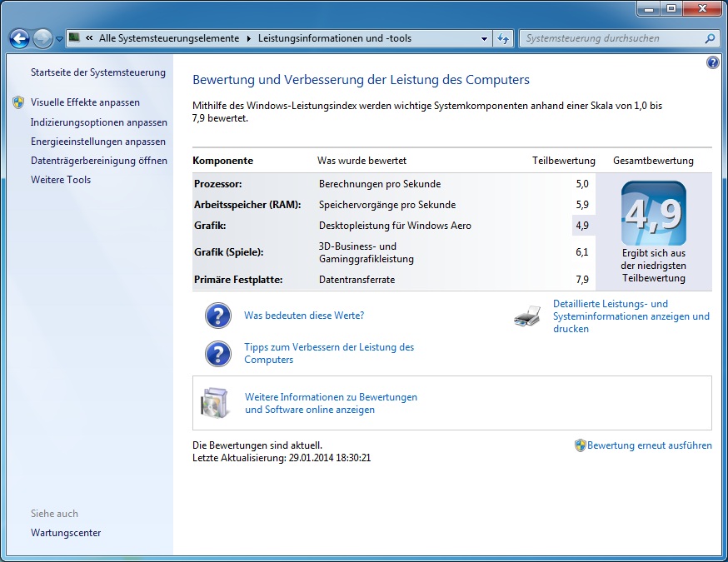Open Detaillierte Leistungs- und Systeminformationen link

pyautogui.click(x=631, y=316)
